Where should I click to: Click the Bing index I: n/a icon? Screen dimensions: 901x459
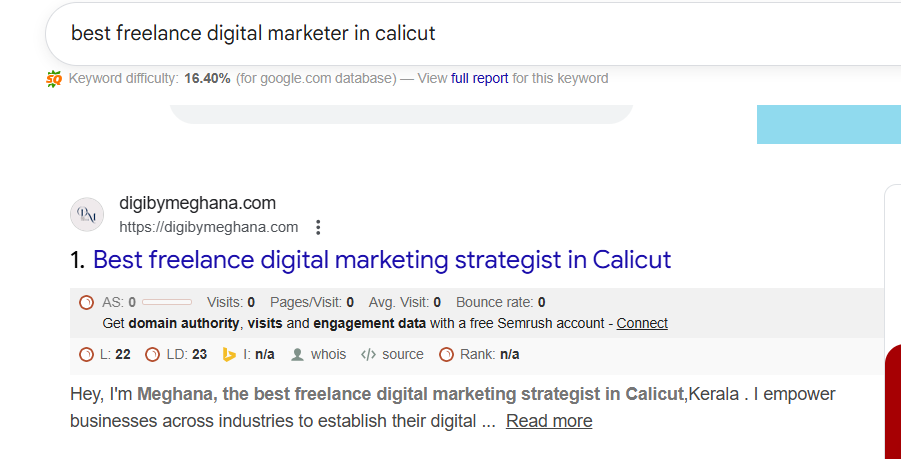(229, 354)
